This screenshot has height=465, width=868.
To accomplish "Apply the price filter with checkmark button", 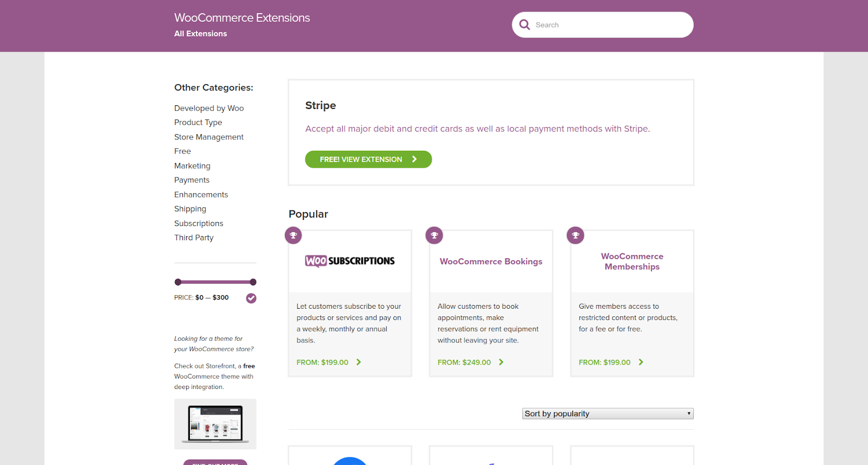I will pos(251,298).
